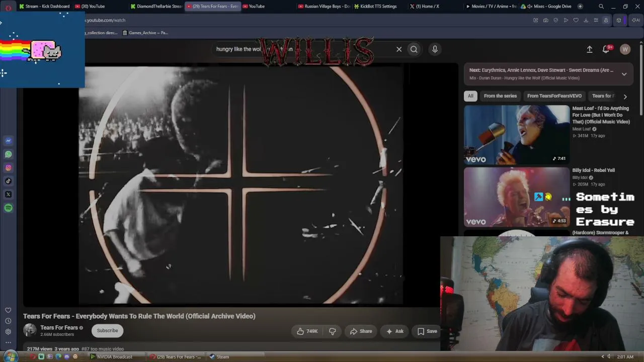
Task: Open the browser profile icon
Action: click(x=606, y=20)
